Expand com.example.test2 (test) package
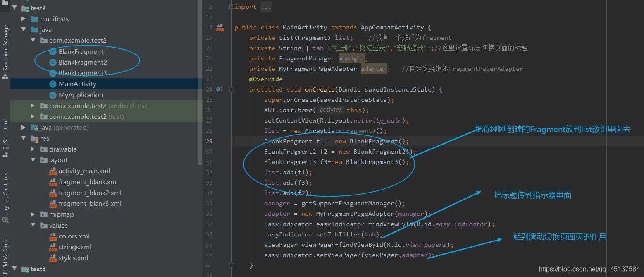 coord(33,116)
